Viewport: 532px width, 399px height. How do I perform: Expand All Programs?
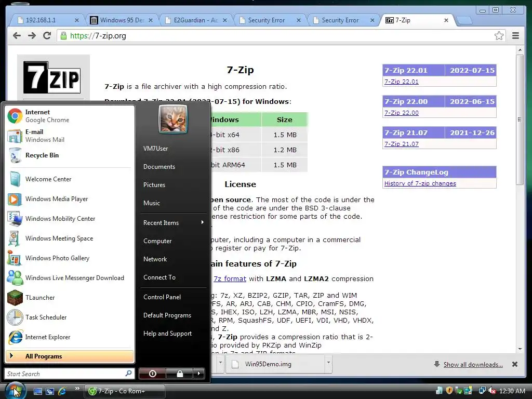70,356
